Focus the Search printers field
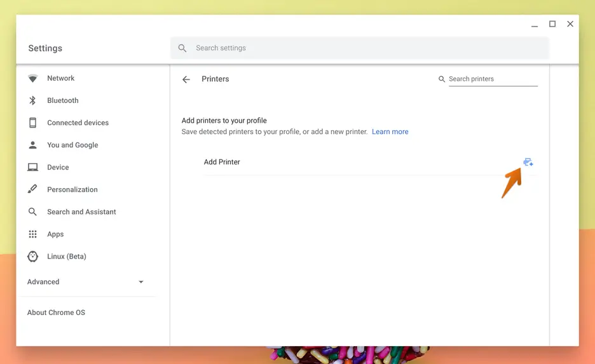The height and width of the screenshot is (364, 595). click(x=493, y=79)
